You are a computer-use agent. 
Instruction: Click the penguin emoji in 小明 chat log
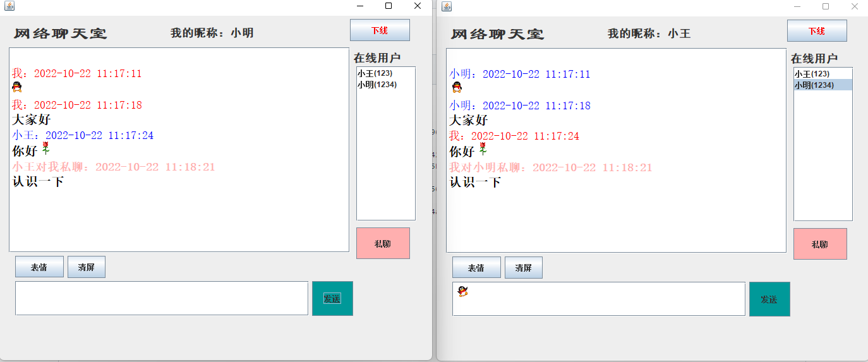17,87
